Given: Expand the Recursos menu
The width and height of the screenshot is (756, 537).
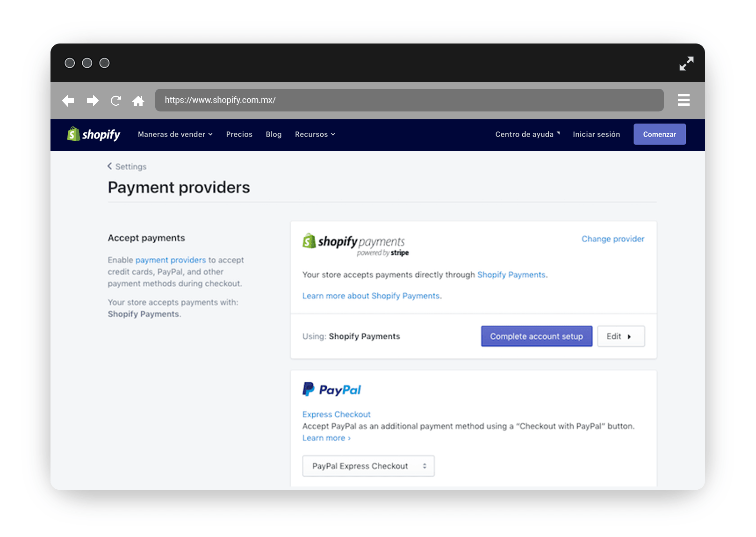Looking at the screenshot, I should click(x=315, y=134).
